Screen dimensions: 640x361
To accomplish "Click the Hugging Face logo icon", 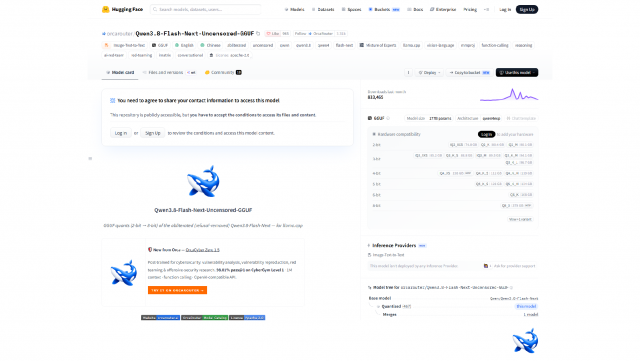I will click(x=105, y=9).
